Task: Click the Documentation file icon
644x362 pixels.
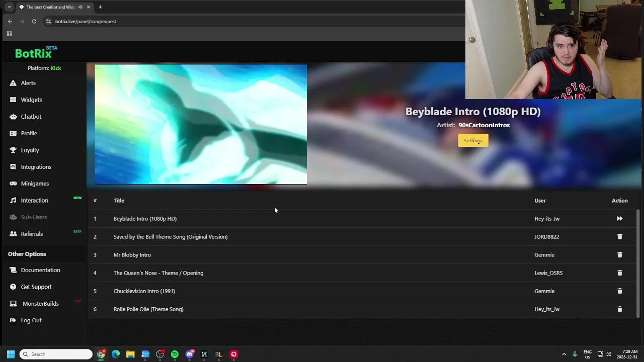Action: click(x=13, y=270)
